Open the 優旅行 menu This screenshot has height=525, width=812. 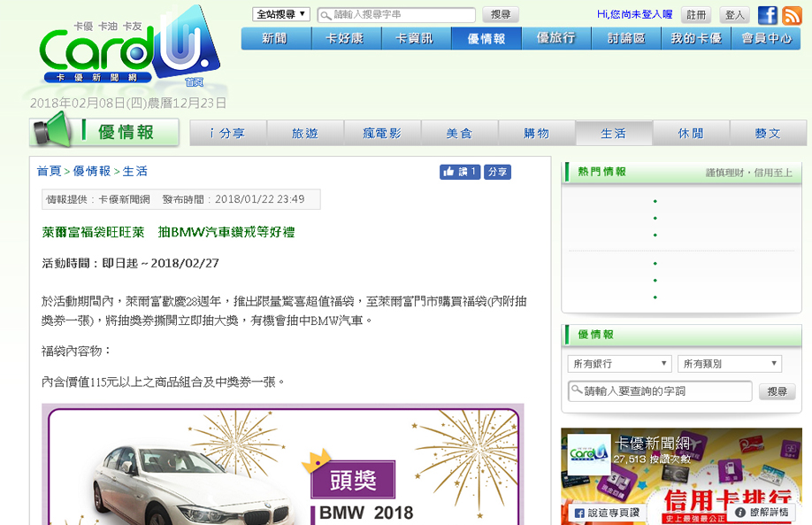[x=556, y=38]
